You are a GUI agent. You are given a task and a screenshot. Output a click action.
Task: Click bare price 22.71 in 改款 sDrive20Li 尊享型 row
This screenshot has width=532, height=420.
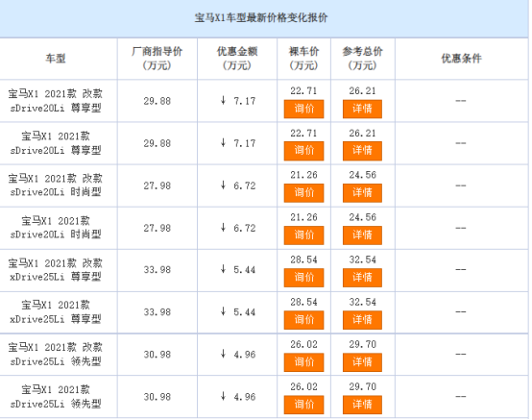tap(303, 91)
